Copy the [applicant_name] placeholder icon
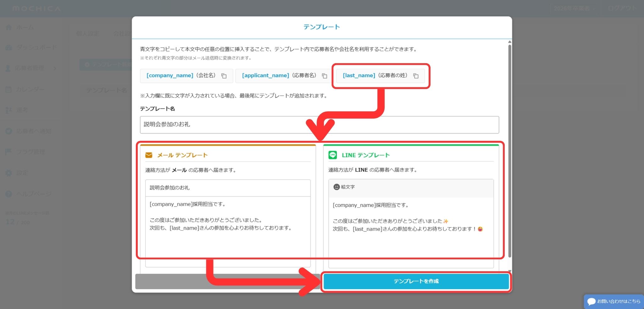Screen dimensions: 644x309 (x=325, y=76)
